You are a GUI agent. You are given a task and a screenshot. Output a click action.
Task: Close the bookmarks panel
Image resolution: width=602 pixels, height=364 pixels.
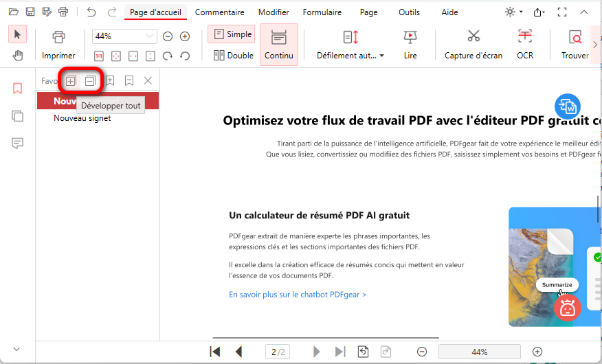(148, 80)
